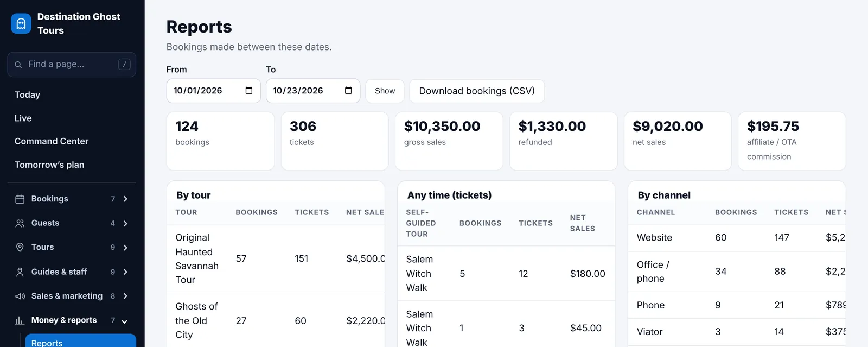868x347 pixels.
Task: Click the 124 bookings stat card
Action: (x=220, y=141)
